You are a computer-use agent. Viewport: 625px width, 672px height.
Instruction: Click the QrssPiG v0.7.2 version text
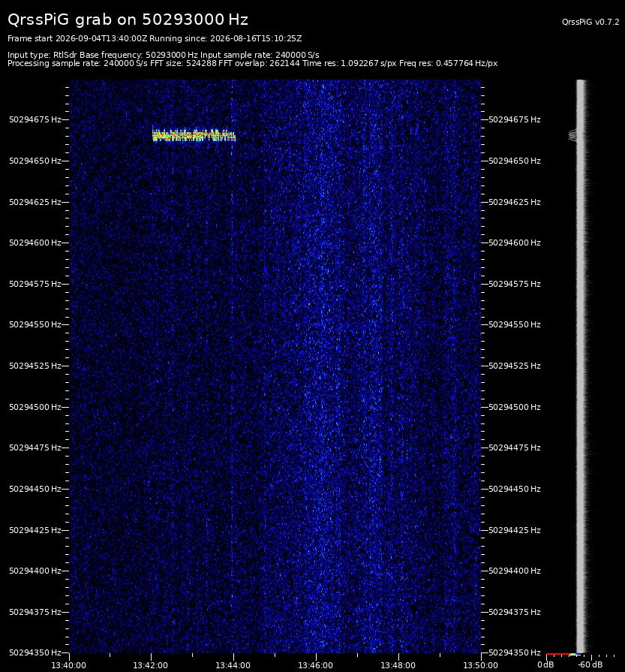[590, 22]
